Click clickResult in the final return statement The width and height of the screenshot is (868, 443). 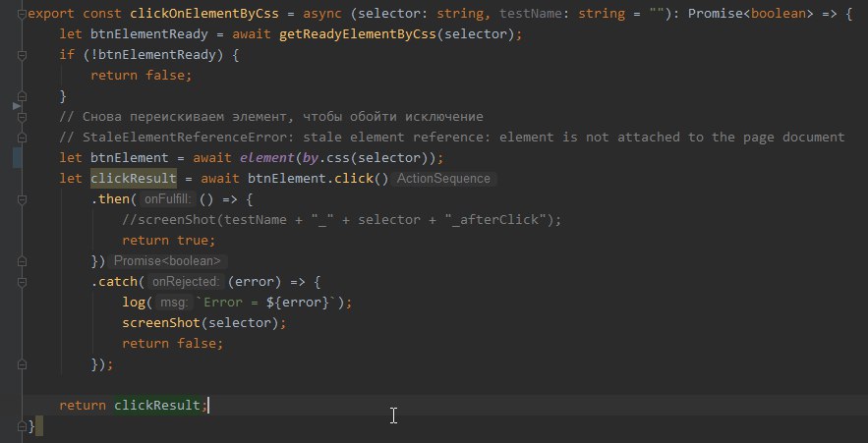[157, 406]
